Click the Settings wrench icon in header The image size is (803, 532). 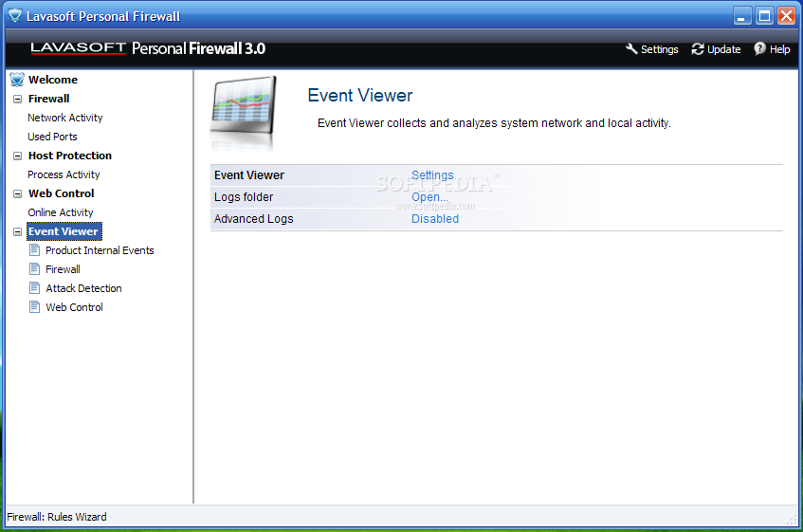click(x=631, y=48)
